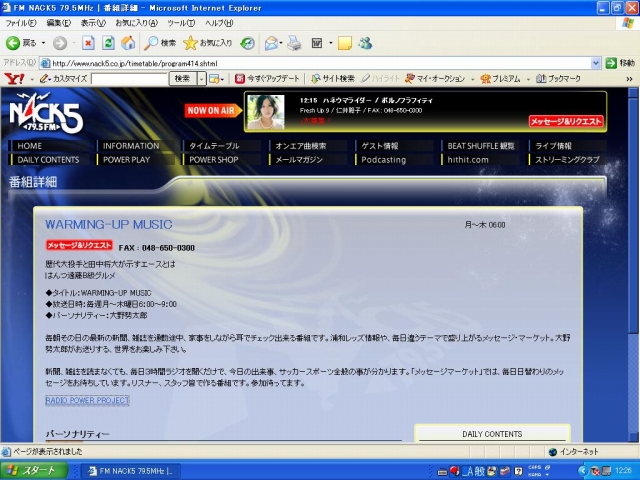Click the Now On Air presenter photo
This screenshot has width=640, height=480.
266,112
